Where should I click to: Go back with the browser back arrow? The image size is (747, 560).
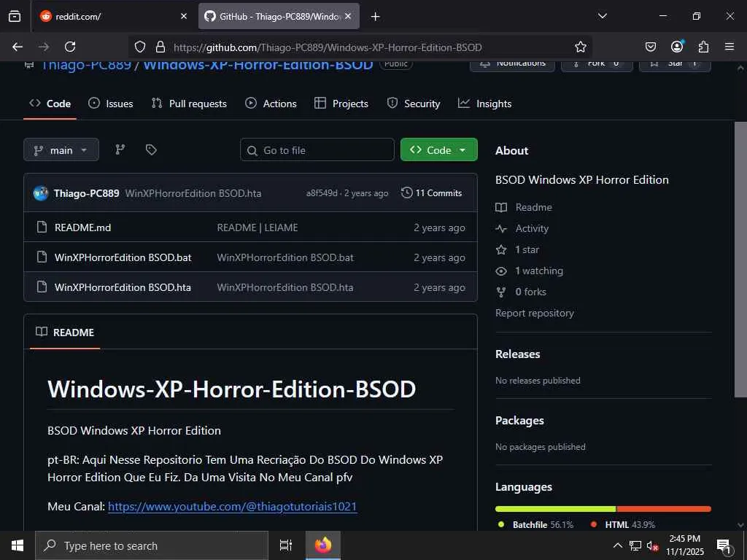pos(18,47)
